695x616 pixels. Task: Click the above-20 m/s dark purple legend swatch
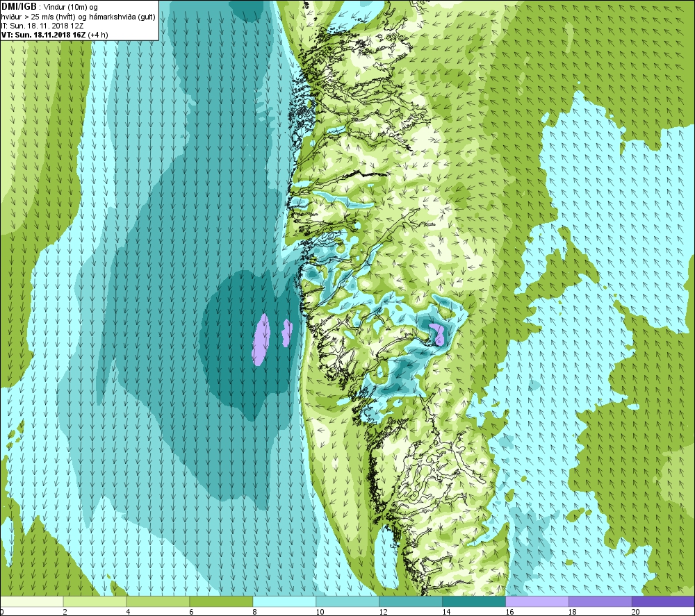(663, 601)
